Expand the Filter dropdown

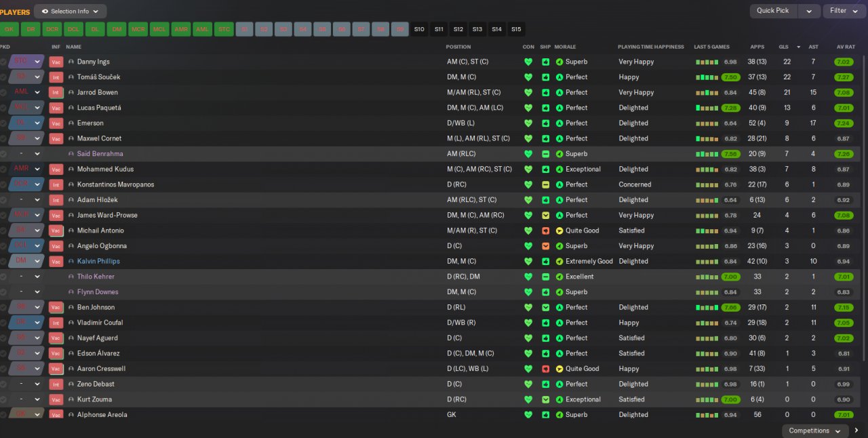pos(844,11)
